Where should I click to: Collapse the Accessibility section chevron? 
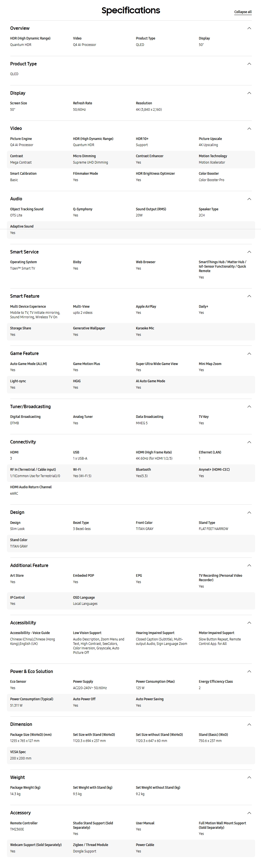(249, 623)
